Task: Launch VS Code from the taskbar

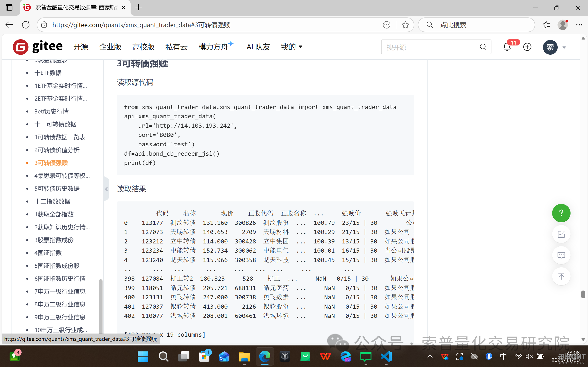Action: 386,356
